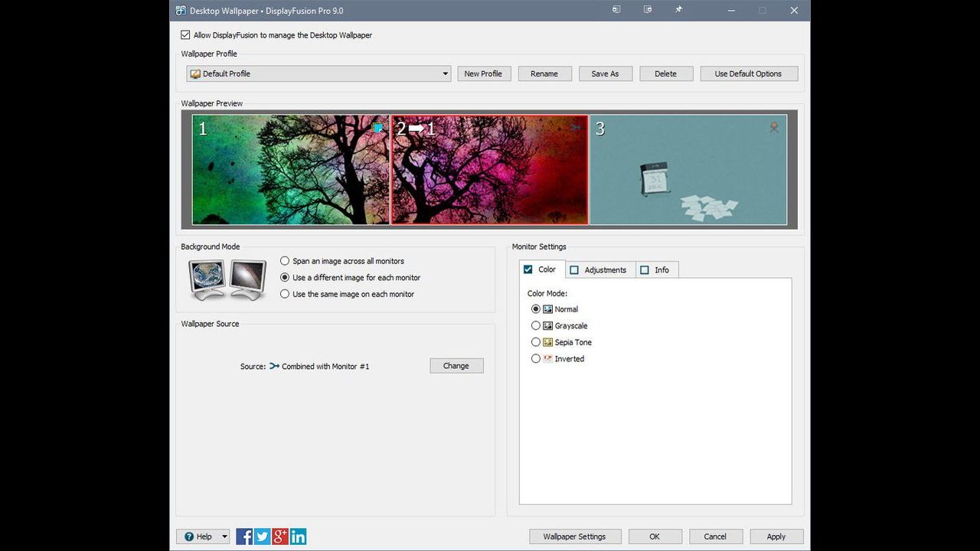Select Use a different image for each monitor
Image resolution: width=980 pixels, height=551 pixels.
pyautogui.click(x=285, y=278)
